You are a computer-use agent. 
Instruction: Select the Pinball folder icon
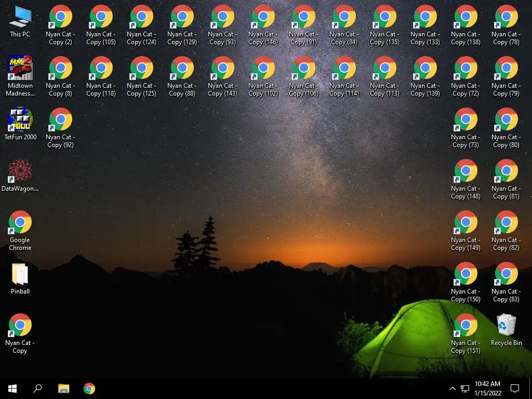tap(20, 278)
